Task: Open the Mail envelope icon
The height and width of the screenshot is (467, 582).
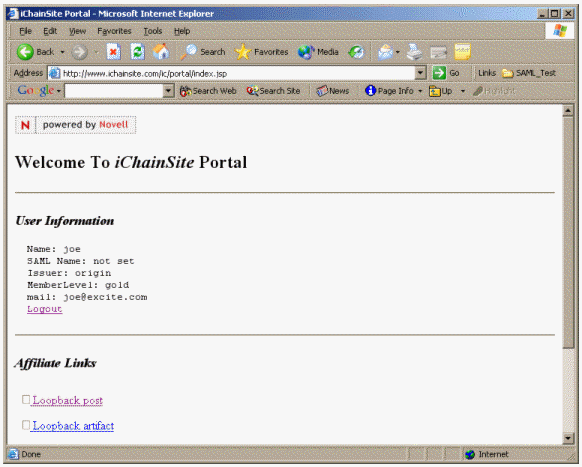Action: [385, 52]
